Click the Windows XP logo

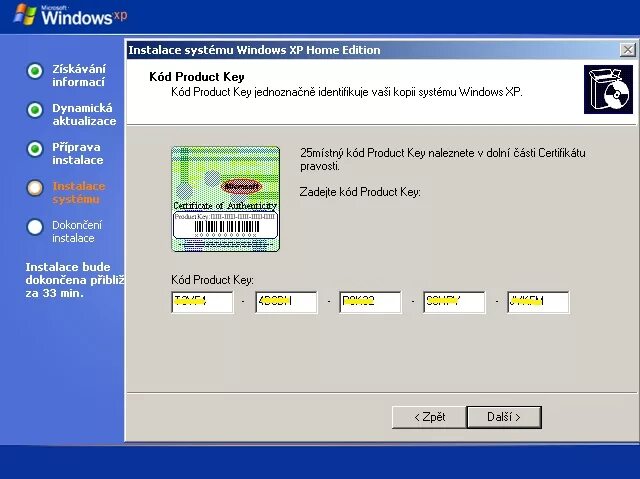pos(70,16)
